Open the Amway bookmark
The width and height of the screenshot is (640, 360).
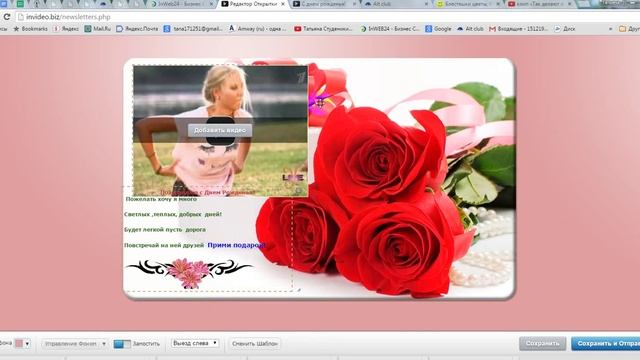click(258, 29)
